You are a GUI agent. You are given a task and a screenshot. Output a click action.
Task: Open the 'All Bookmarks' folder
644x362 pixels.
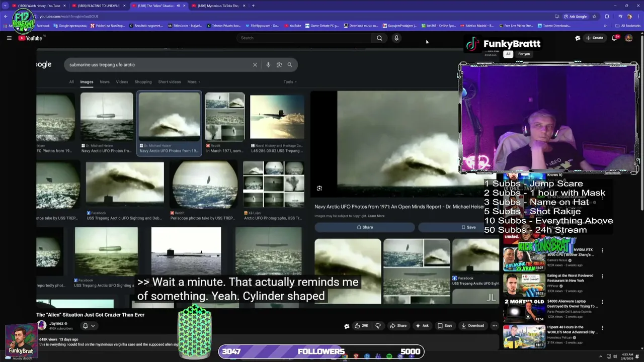(x=628, y=26)
